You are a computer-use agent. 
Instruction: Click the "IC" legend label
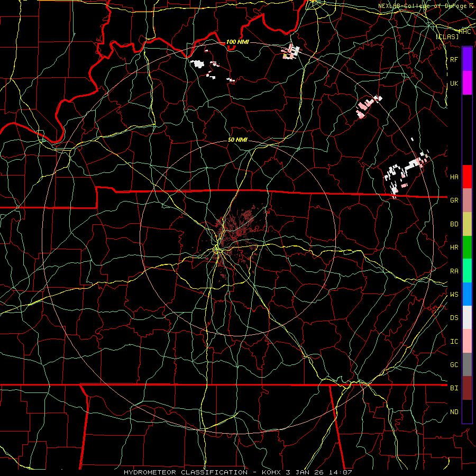point(454,341)
